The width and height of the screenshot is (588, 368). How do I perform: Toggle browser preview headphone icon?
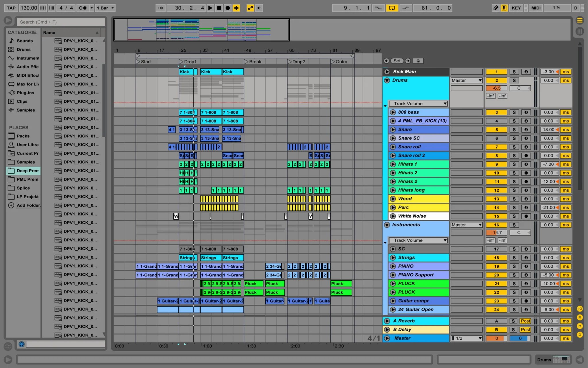[22, 344]
